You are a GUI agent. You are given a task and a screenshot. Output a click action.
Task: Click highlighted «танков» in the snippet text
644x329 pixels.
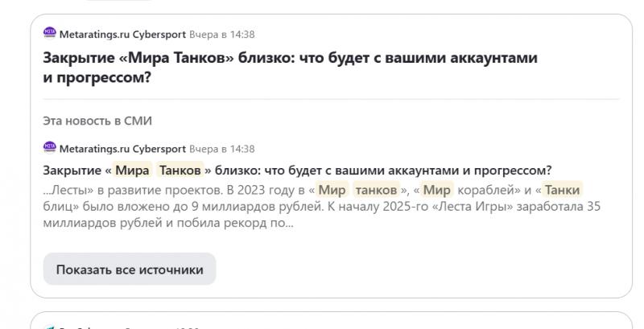click(x=376, y=190)
